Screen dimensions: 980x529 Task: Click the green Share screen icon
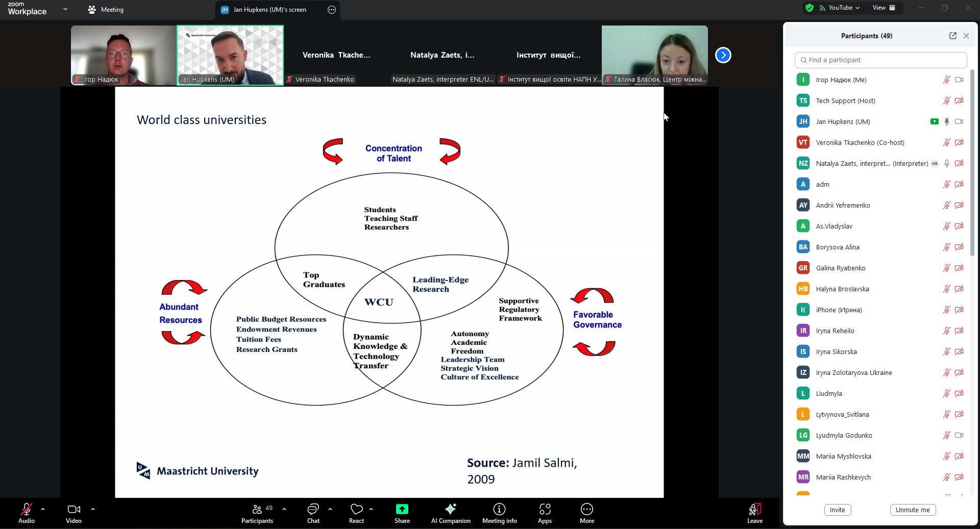point(402,509)
